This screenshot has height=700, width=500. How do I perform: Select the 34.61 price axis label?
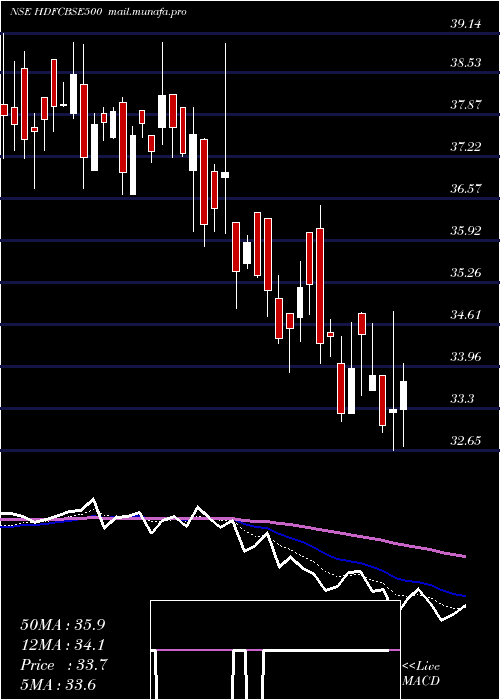466,315
